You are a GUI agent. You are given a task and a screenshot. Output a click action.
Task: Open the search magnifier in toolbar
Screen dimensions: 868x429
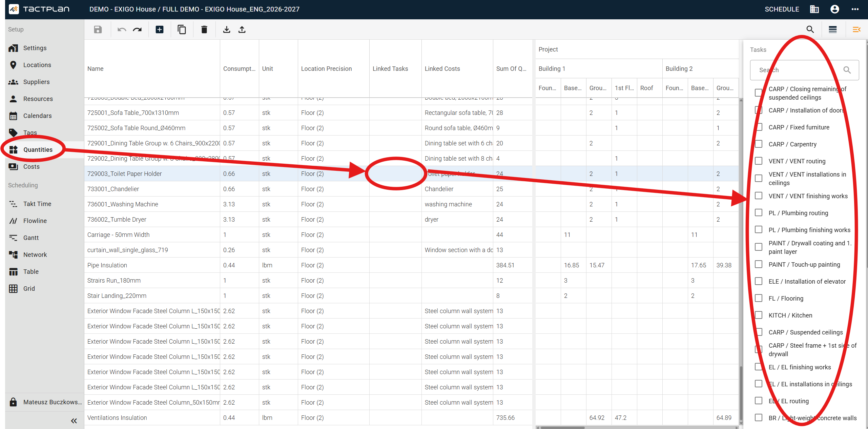click(x=810, y=29)
